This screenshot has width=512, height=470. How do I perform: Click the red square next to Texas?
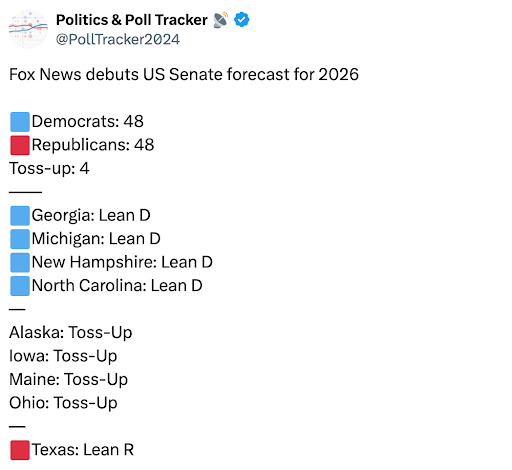(20, 450)
